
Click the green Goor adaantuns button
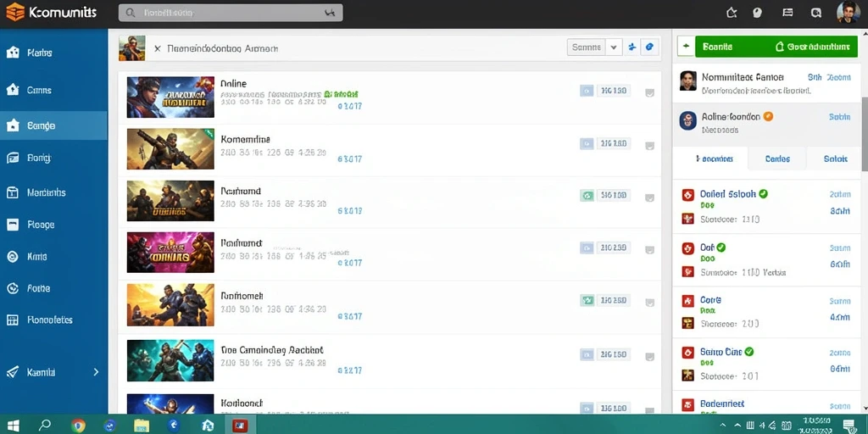pos(813,47)
